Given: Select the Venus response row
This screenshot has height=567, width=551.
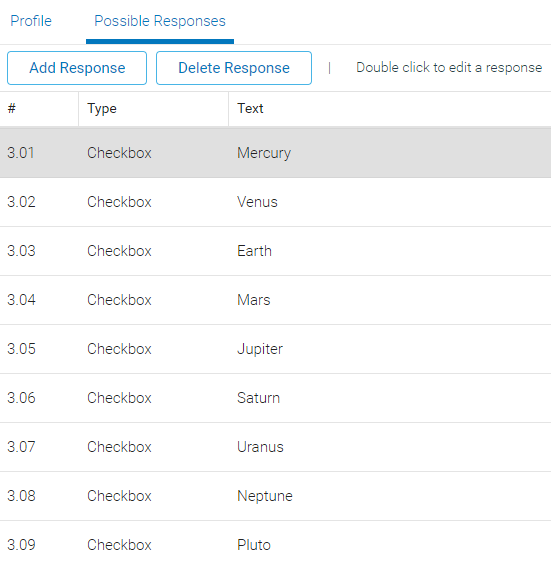Looking at the screenshot, I should [x=276, y=202].
